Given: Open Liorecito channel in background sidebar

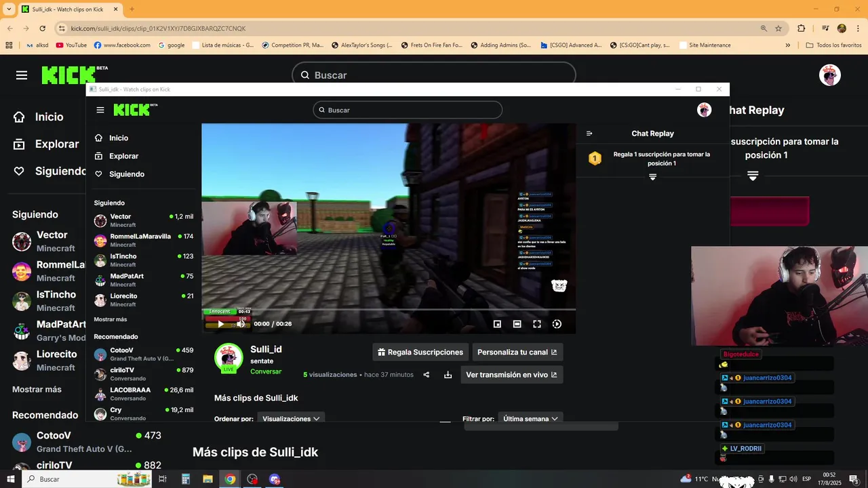Looking at the screenshot, I should [49, 360].
